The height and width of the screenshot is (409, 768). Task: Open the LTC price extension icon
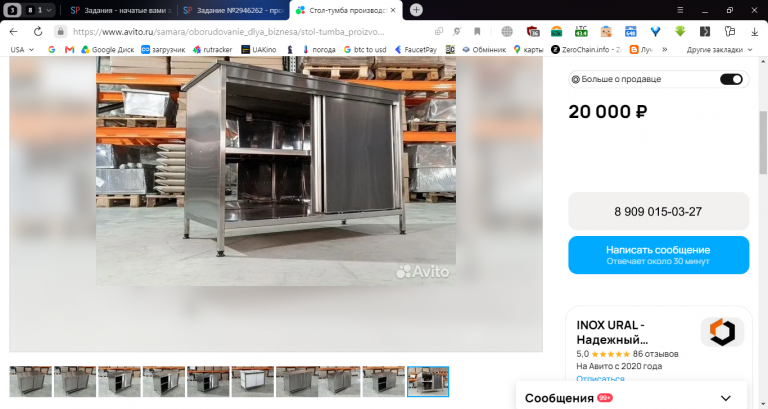581,31
